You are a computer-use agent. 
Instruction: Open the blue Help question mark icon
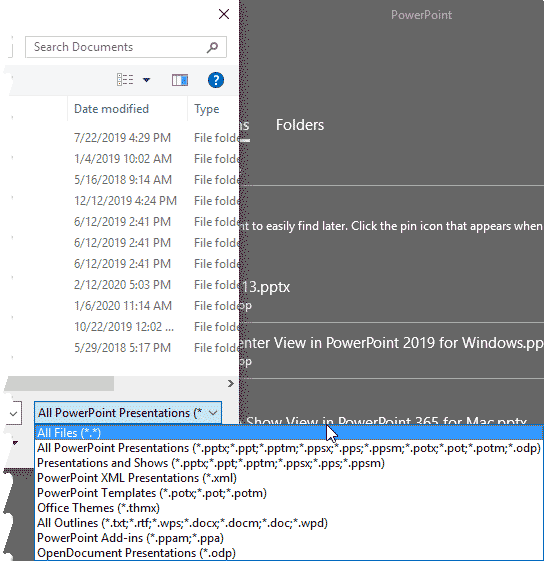coord(216,80)
